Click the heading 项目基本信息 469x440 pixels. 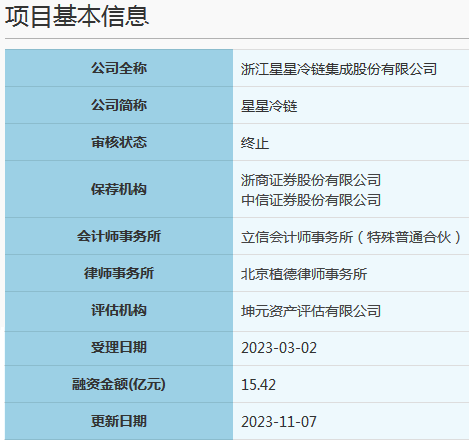77,16
